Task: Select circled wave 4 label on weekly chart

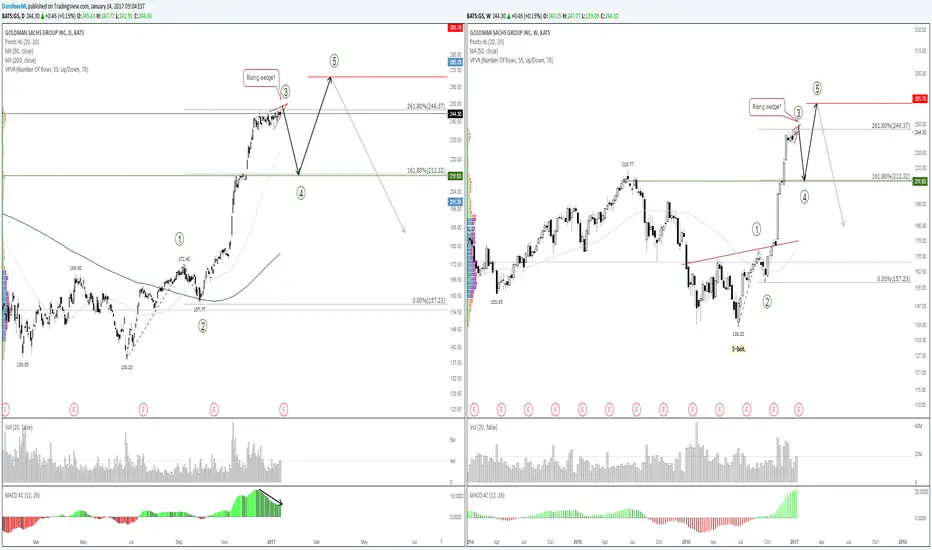Action: 804,197
